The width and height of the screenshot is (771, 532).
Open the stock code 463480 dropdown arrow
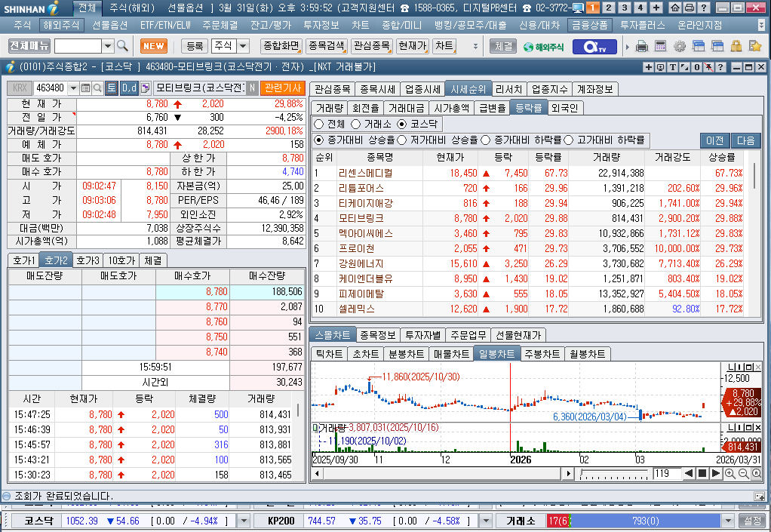point(73,88)
